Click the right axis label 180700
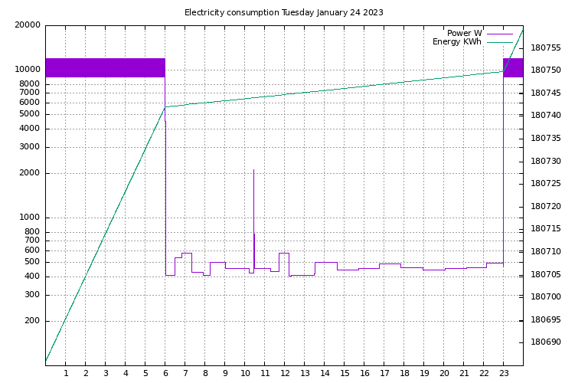This screenshot has width=588, height=383. pyautogui.click(x=546, y=296)
